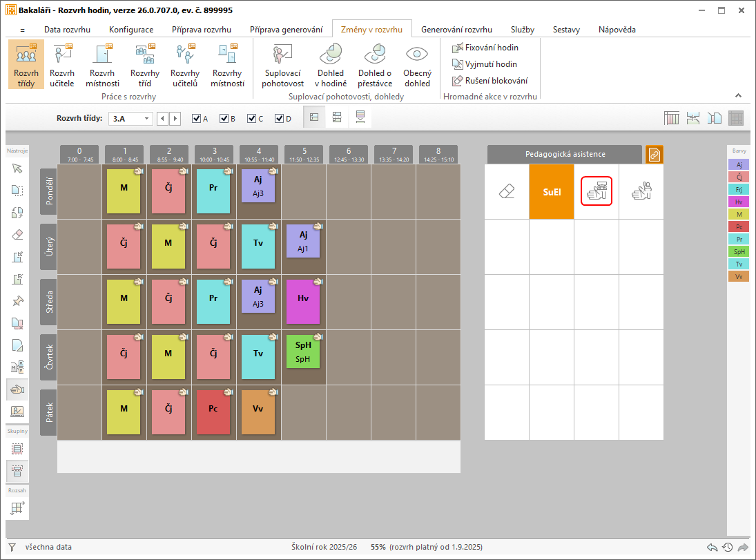Click first Skupiny icon in left toolbar
Viewport: 756px width, 560px height.
[17, 449]
